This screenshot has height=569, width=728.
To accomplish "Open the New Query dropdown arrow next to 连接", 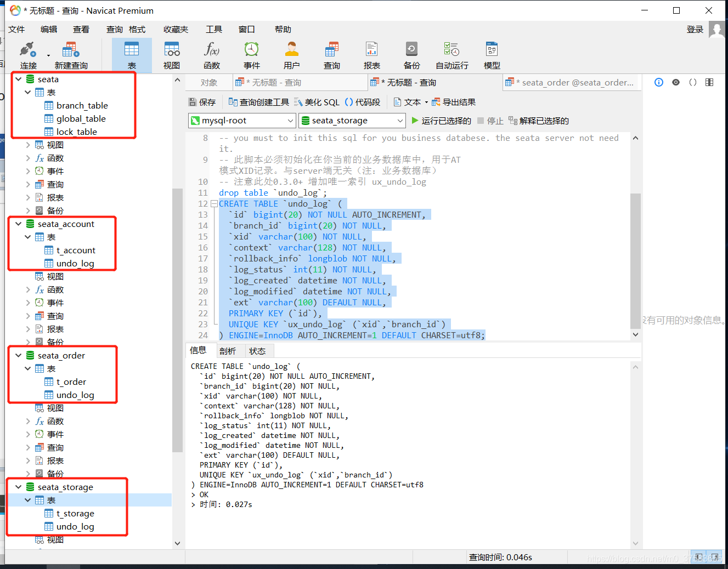I will point(48,55).
